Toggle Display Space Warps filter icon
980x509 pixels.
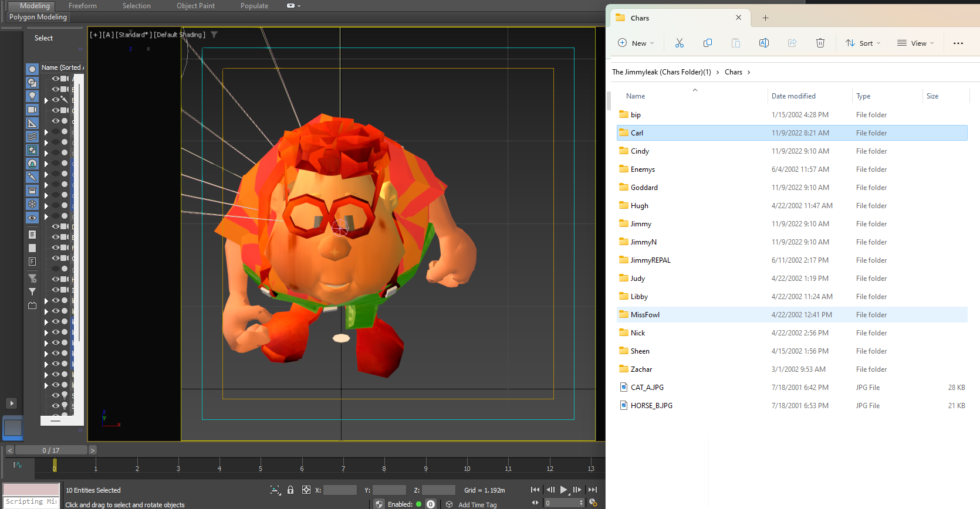(x=32, y=137)
